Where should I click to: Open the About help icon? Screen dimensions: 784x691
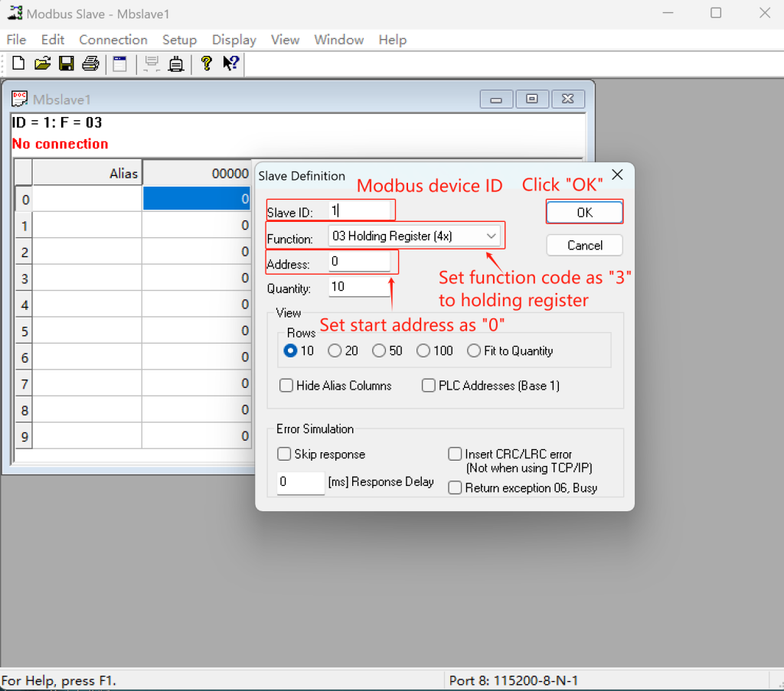206,64
